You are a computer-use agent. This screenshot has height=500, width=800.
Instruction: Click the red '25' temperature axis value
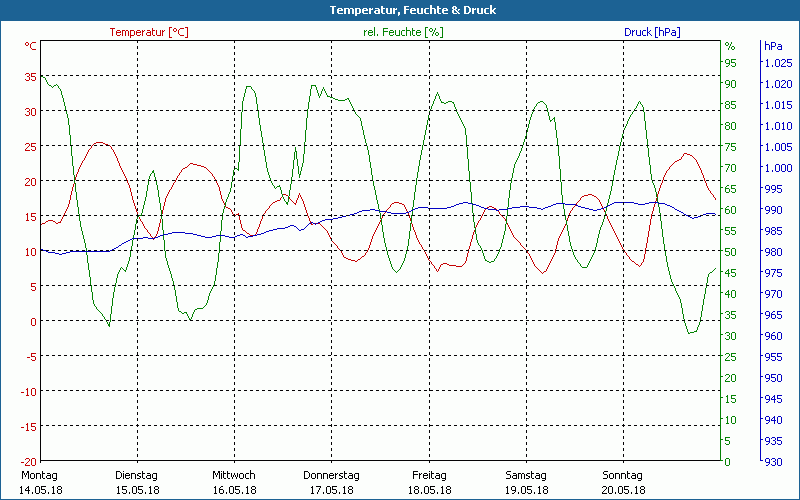[31, 147]
